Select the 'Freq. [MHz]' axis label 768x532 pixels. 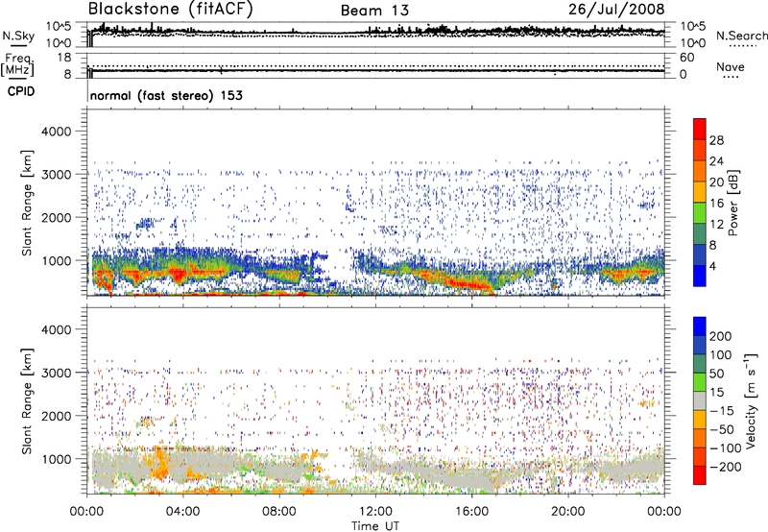coord(17,64)
